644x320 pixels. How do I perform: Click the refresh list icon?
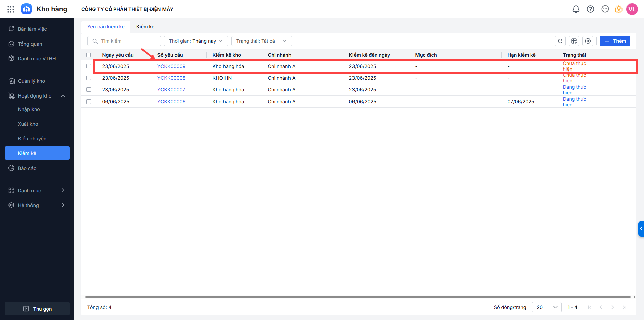(560, 41)
